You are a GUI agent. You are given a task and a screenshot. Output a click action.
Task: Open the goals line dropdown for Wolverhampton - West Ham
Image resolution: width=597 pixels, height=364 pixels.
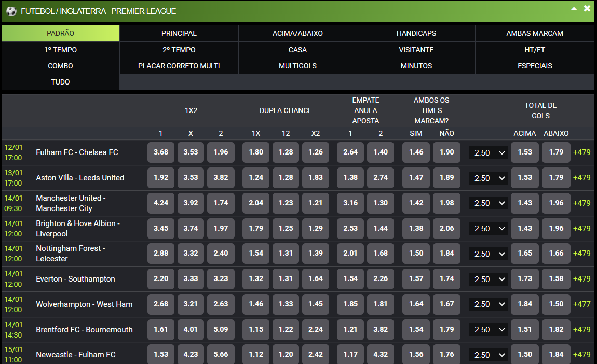[489, 304]
